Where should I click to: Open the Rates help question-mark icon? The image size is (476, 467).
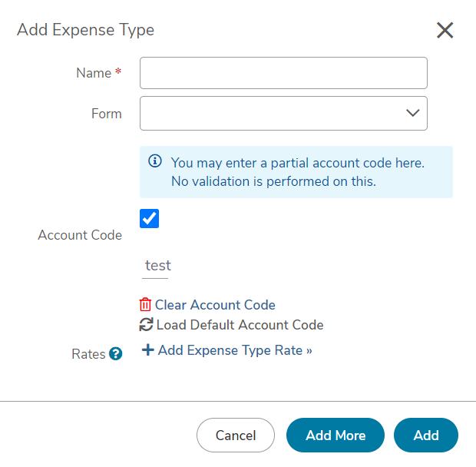tap(116, 354)
